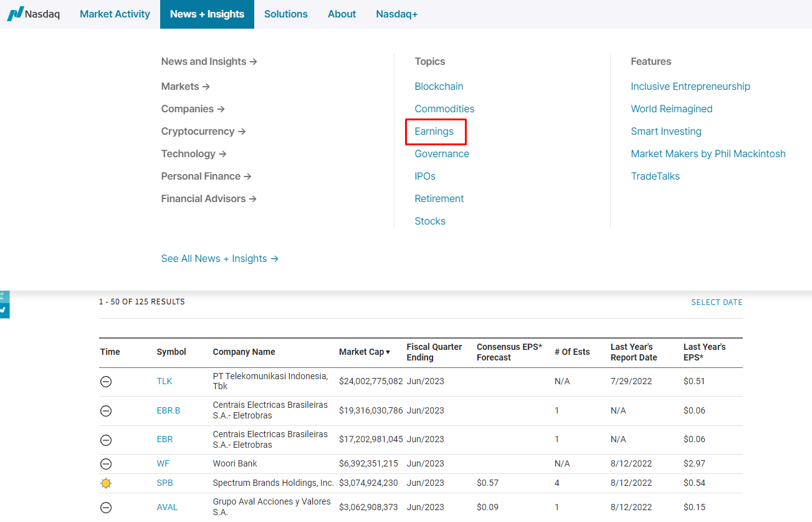Click Consensus EPS* Forecast header
Viewport: 812px width, 522px height.
click(510, 352)
